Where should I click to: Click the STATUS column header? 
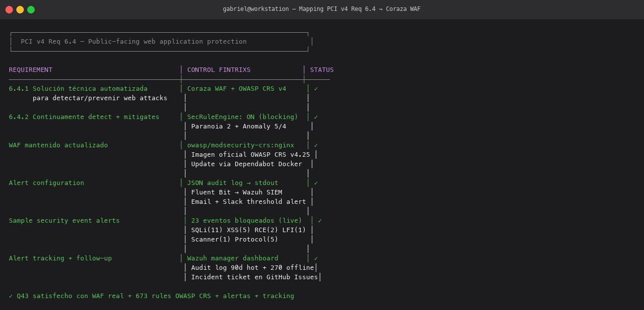coord(322,70)
